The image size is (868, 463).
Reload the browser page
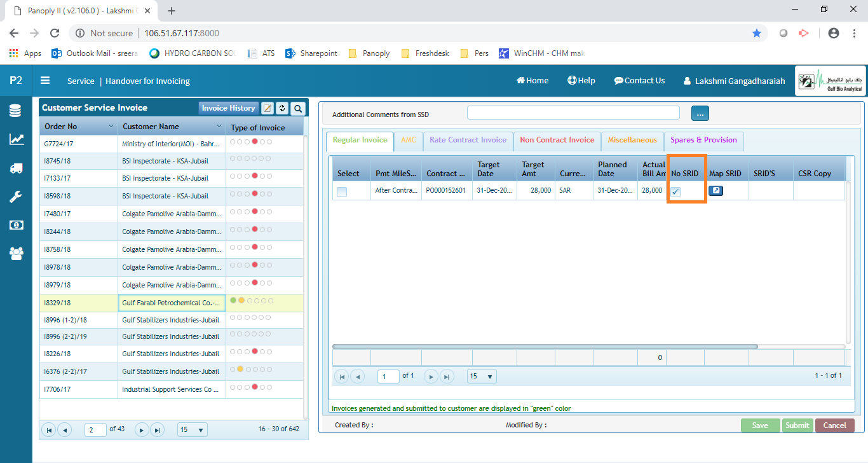55,33
